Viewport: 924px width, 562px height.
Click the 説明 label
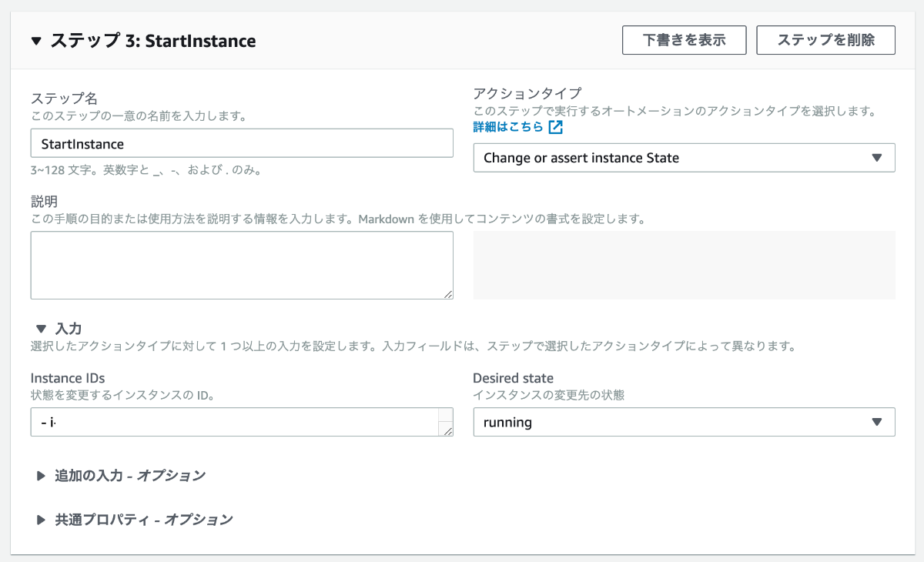tap(44, 201)
